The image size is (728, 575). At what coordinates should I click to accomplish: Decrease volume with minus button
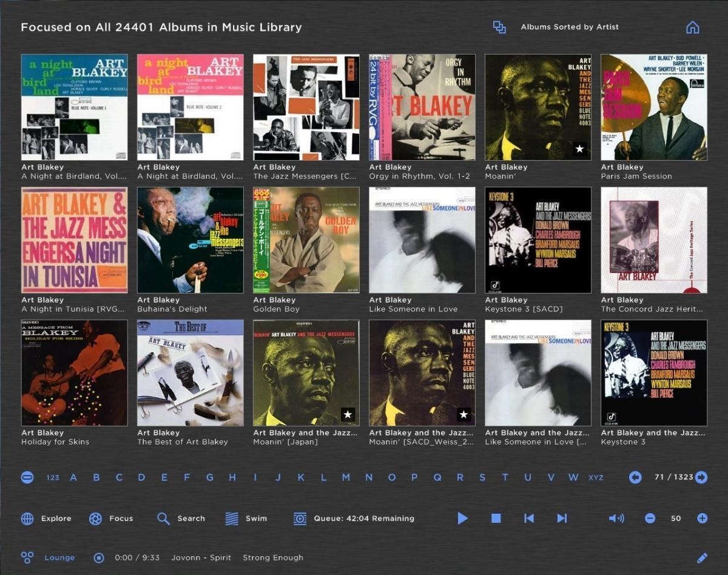pos(650,518)
